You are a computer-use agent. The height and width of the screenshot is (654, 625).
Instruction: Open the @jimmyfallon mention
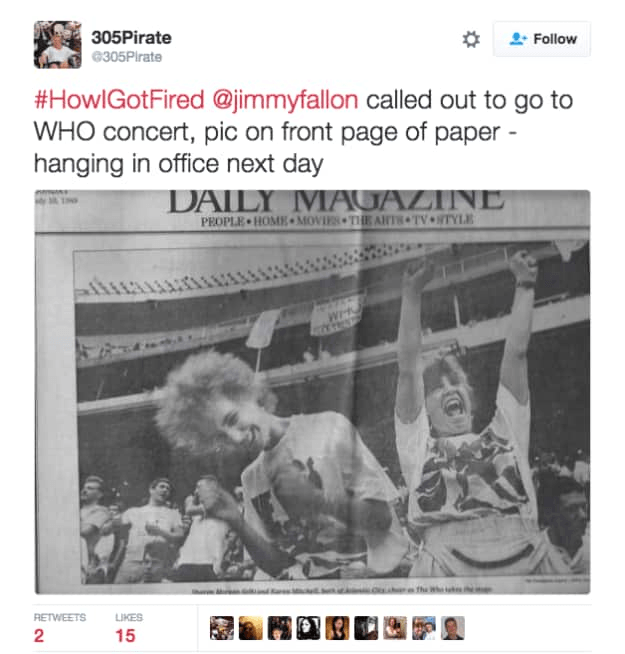click(x=285, y=101)
